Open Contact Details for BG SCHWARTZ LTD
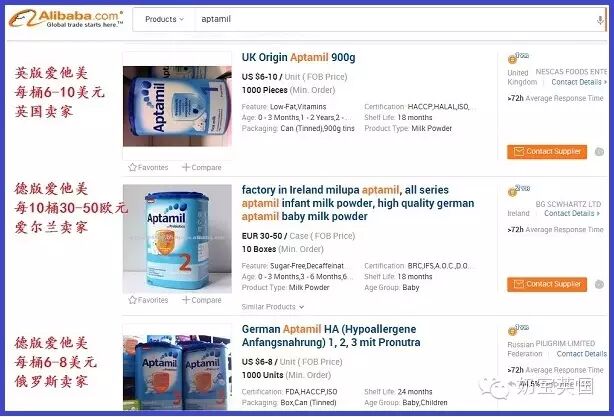614x417 pixels. (x=572, y=213)
